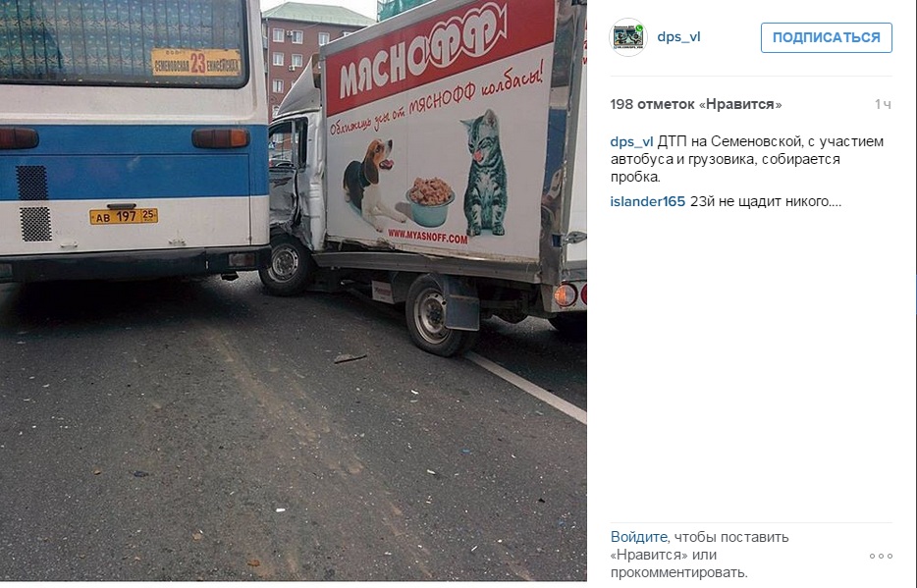The width and height of the screenshot is (917, 588).
Task: Click the bus right tail light
Action: click(220, 138)
